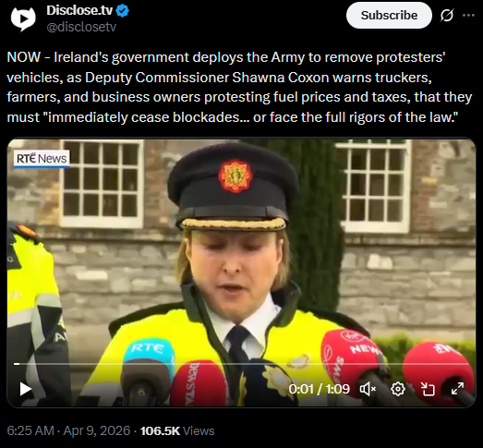Screen dimensions: 483x448
Task: Click the start of the video scrubber
Action: [x=17, y=364]
